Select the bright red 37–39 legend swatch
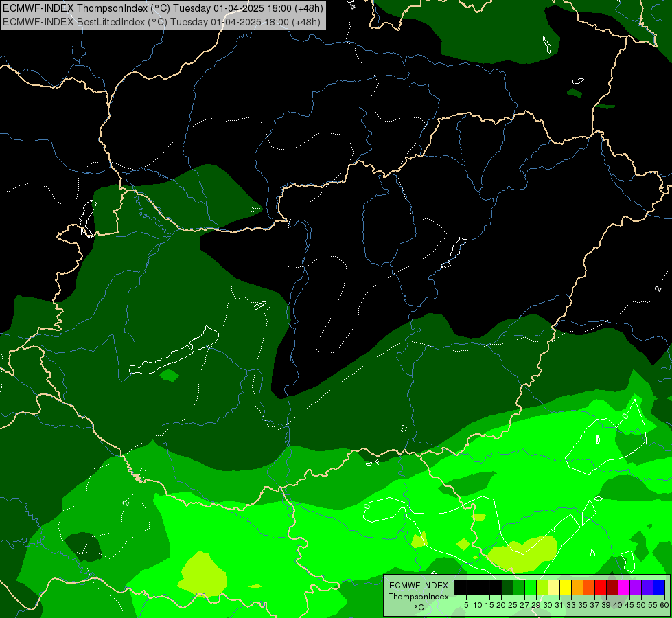This screenshot has height=618, width=672. [x=601, y=587]
